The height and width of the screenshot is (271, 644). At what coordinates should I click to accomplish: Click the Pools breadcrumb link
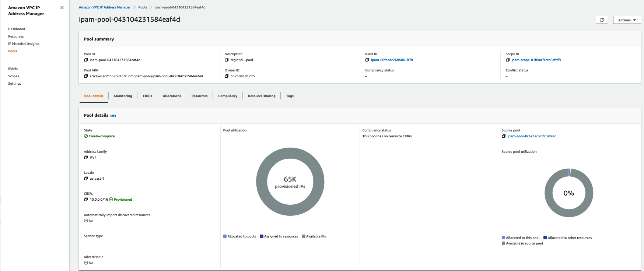pos(143,7)
